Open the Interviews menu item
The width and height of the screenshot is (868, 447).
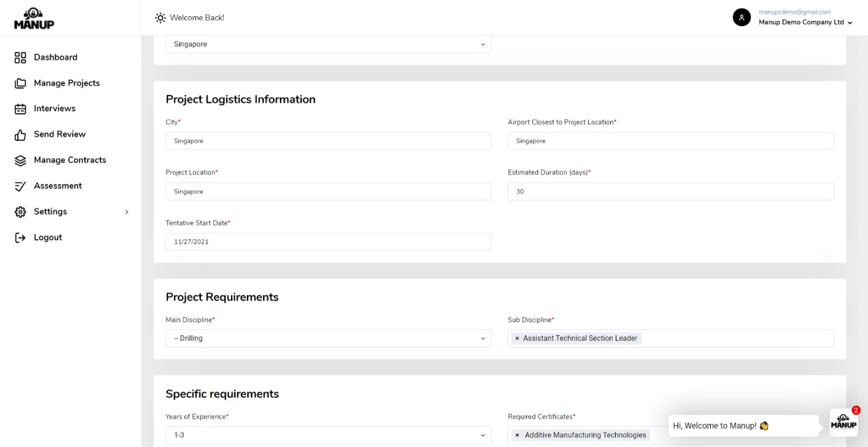(54, 108)
